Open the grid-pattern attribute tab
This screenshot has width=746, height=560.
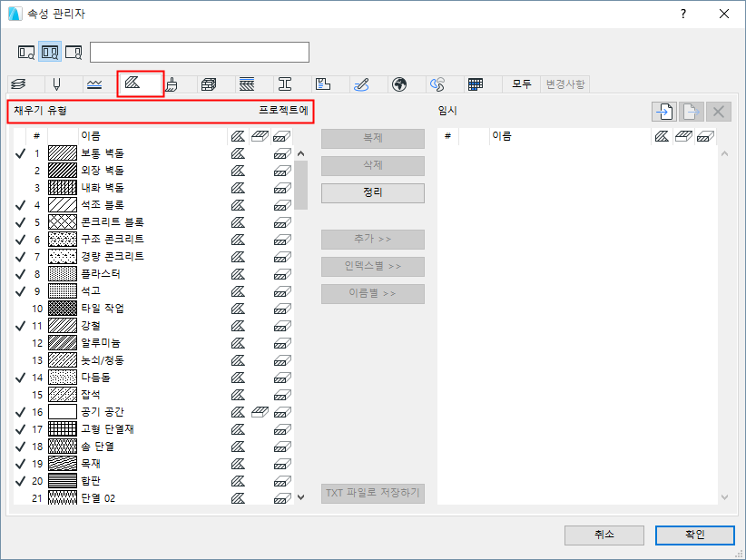coord(476,84)
